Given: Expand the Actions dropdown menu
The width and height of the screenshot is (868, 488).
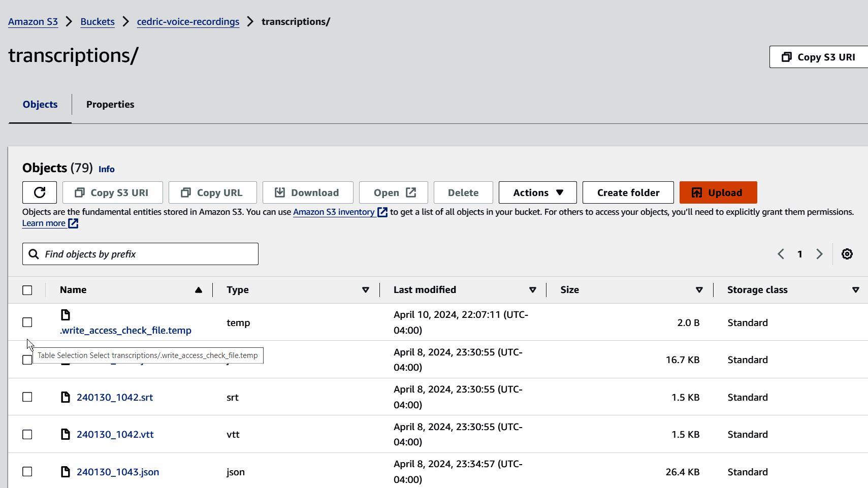Looking at the screenshot, I should [x=537, y=192].
